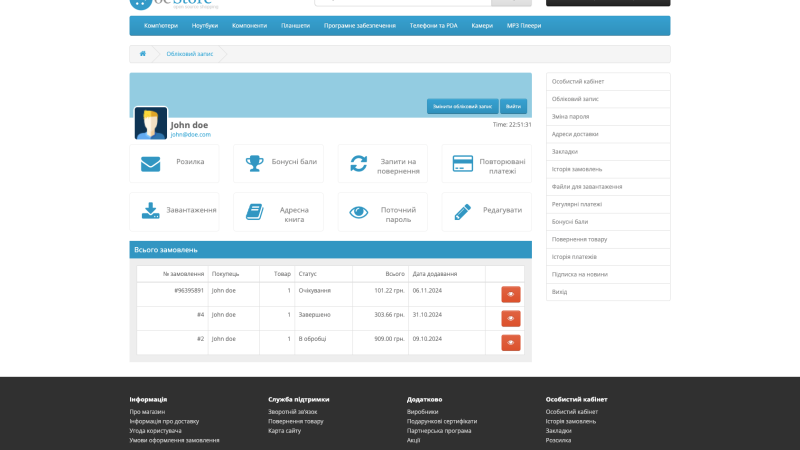Open Історія платежів in sidebar
800x450 pixels.
tap(608, 257)
